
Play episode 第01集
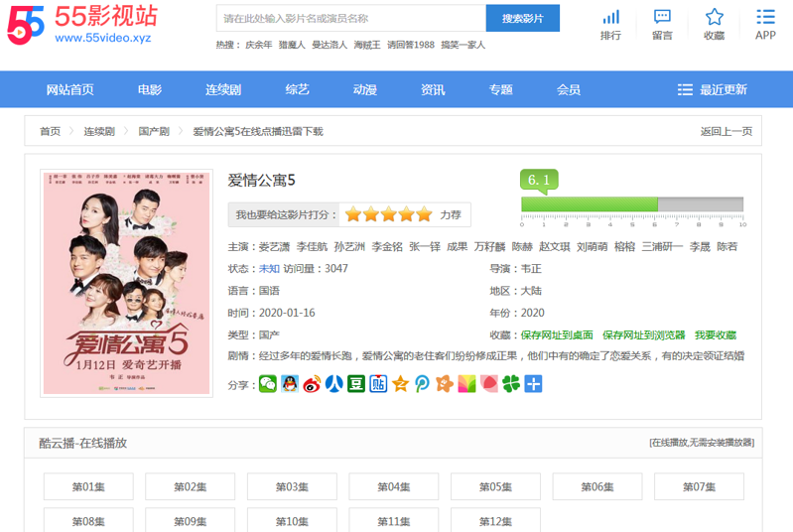point(88,486)
